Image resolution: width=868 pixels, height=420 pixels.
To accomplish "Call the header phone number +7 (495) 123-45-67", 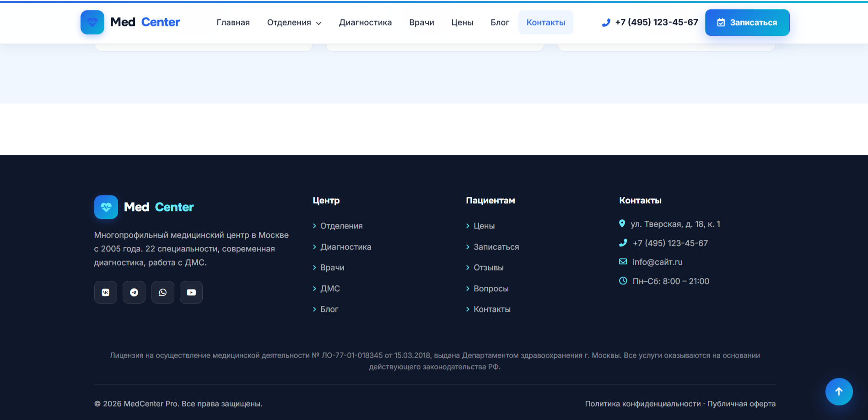I will (657, 22).
